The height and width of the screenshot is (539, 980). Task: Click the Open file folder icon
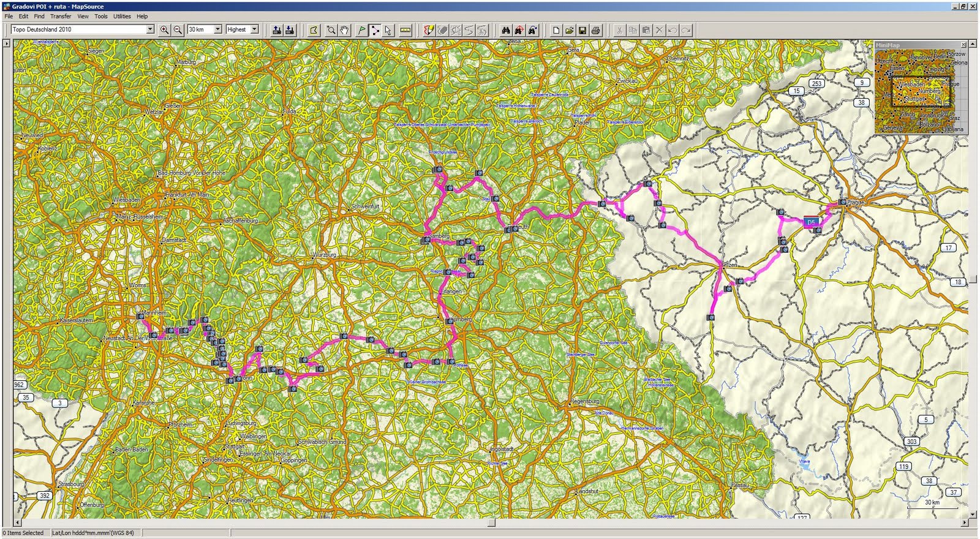coord(569,29)
